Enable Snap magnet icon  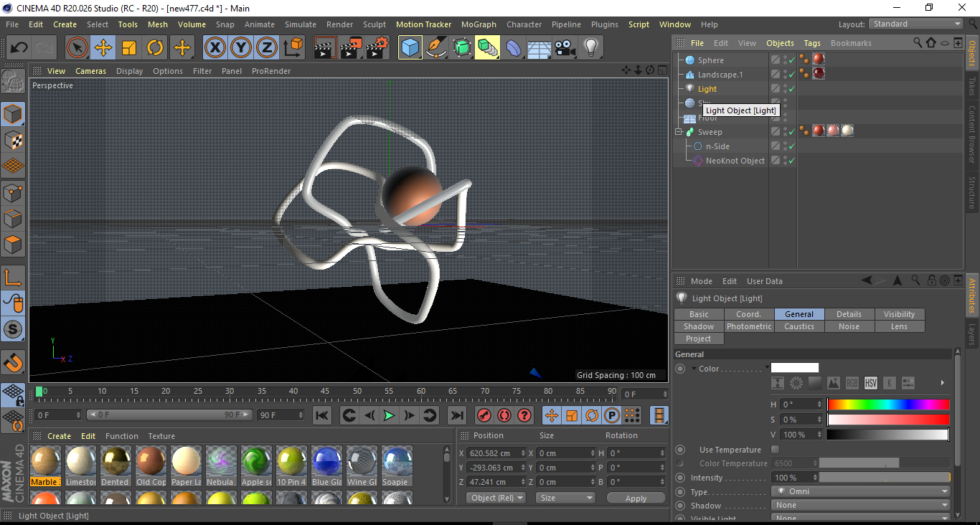pyautogui.click(x=13, y=363)
